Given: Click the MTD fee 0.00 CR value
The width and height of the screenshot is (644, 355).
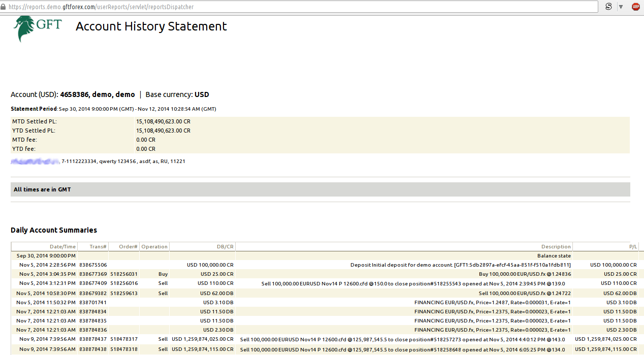Looking at the screenshot, I should pyautogui.click(x=146, y=140).
